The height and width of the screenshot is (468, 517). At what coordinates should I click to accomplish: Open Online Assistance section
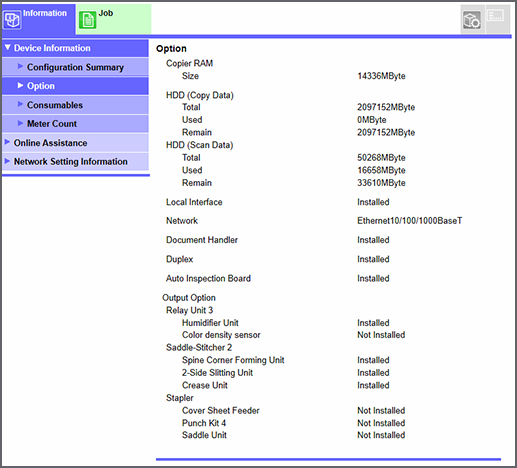click(x=75, y=143)
